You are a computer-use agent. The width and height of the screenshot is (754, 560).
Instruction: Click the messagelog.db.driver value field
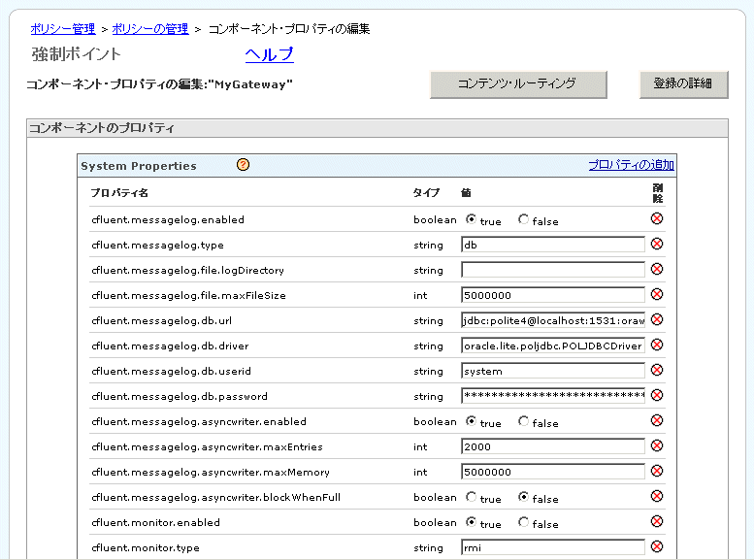[x=553, y=346]
